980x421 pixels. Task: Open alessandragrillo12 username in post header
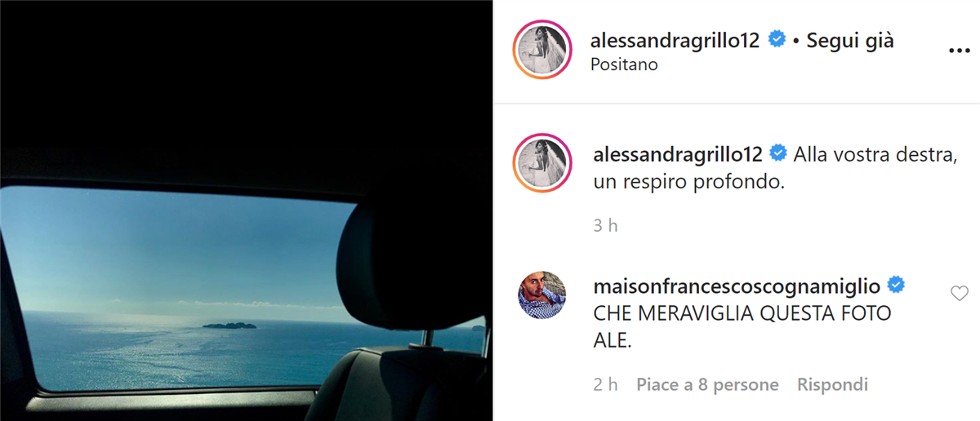676,41
